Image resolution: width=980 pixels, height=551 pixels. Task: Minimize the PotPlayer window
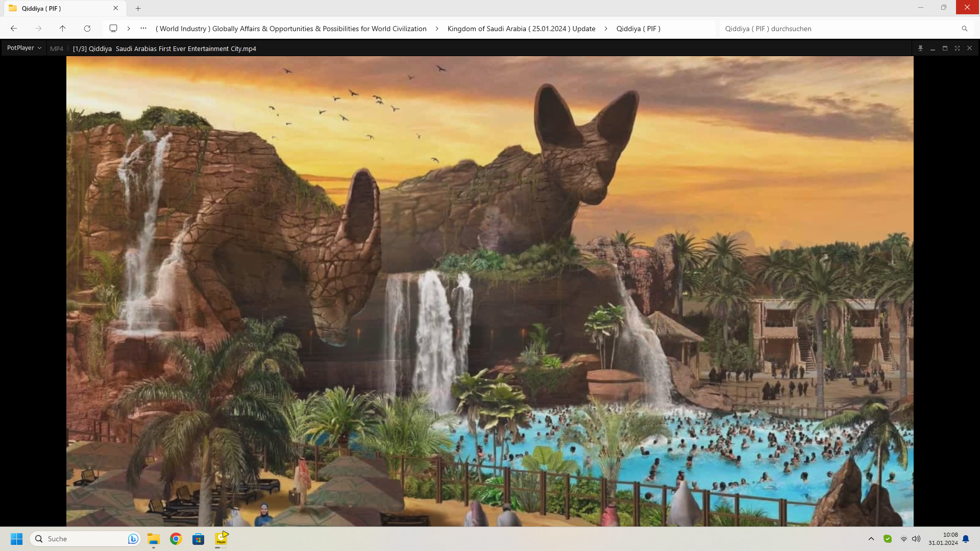pyautogui.click(x=933, y=48)
